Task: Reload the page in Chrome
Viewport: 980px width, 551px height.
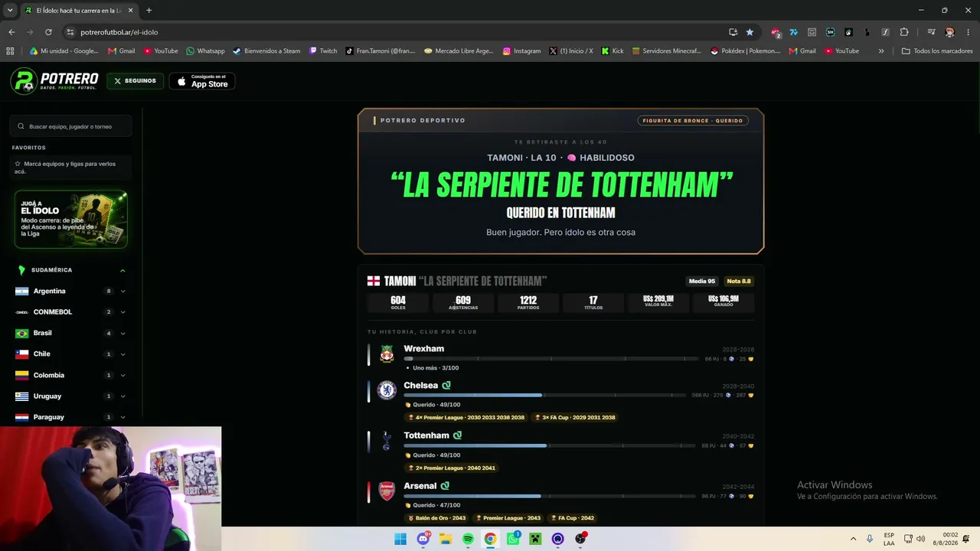Action: tap(48, 32)
